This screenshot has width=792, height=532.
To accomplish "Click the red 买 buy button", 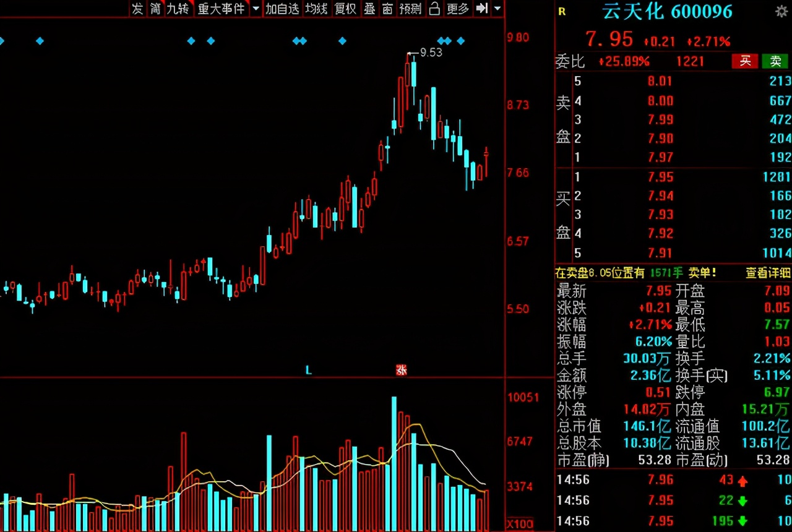I will point(745,61).
